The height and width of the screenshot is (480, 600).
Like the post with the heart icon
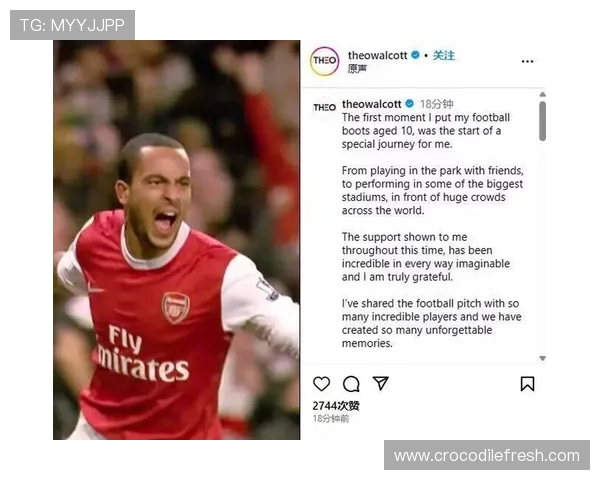tap(321, 384)
